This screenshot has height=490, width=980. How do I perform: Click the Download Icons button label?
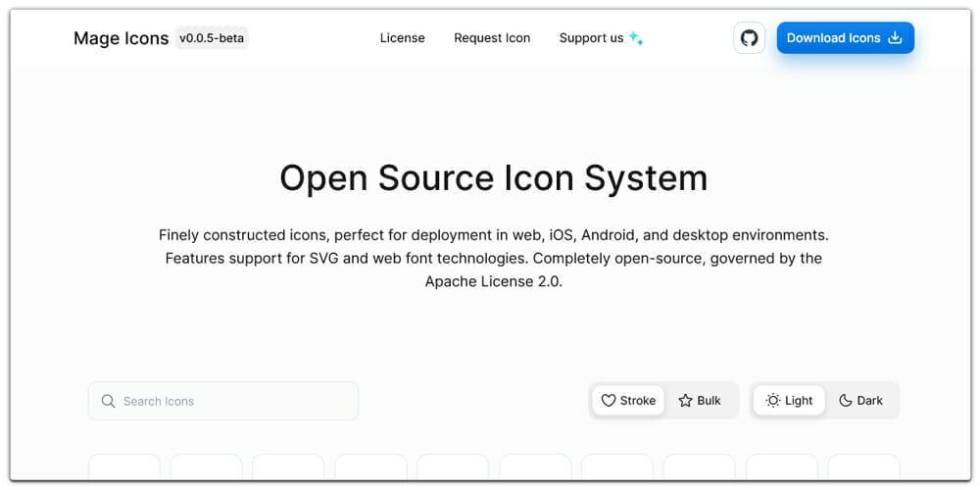click(x=833, y=38)
